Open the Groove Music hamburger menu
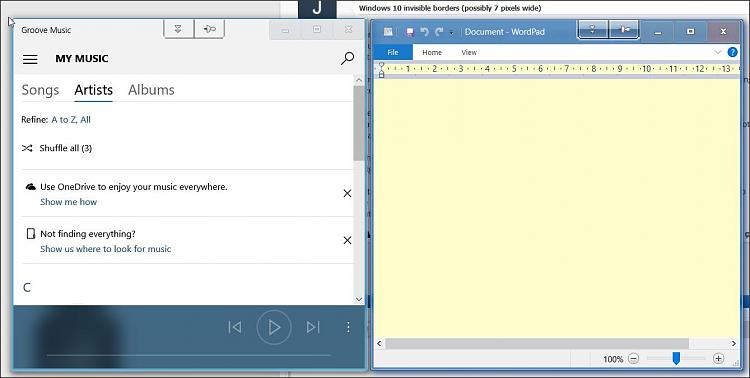The width and height of the screenshot is (750, 378). point(30,59)
